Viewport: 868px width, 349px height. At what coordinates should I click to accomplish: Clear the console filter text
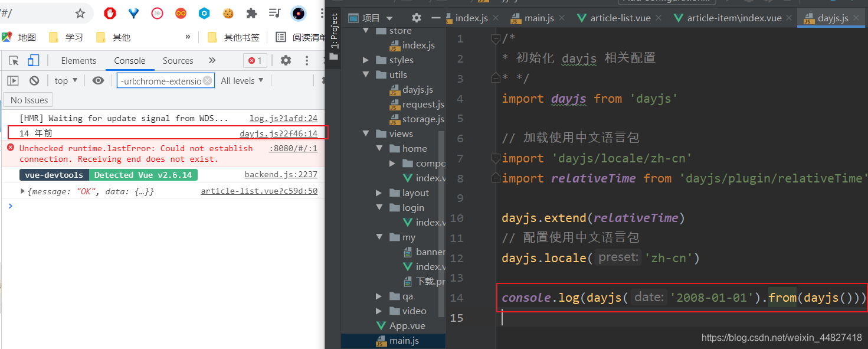pyautogui.click(x=208, y=81)
